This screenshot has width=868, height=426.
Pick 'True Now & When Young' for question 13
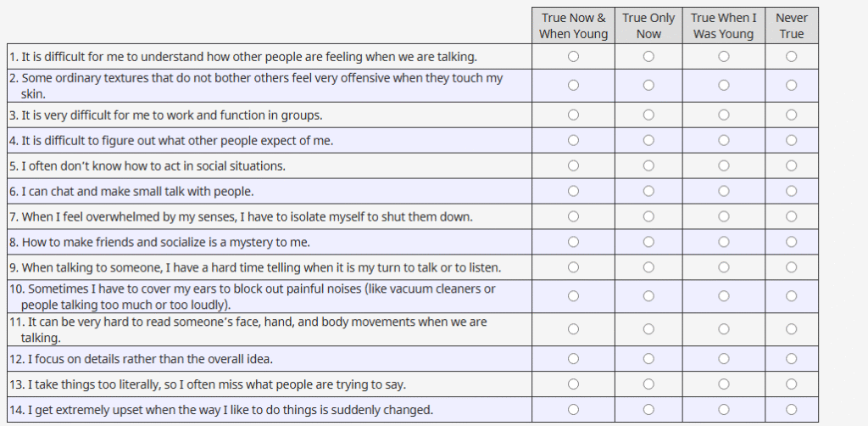574,384
